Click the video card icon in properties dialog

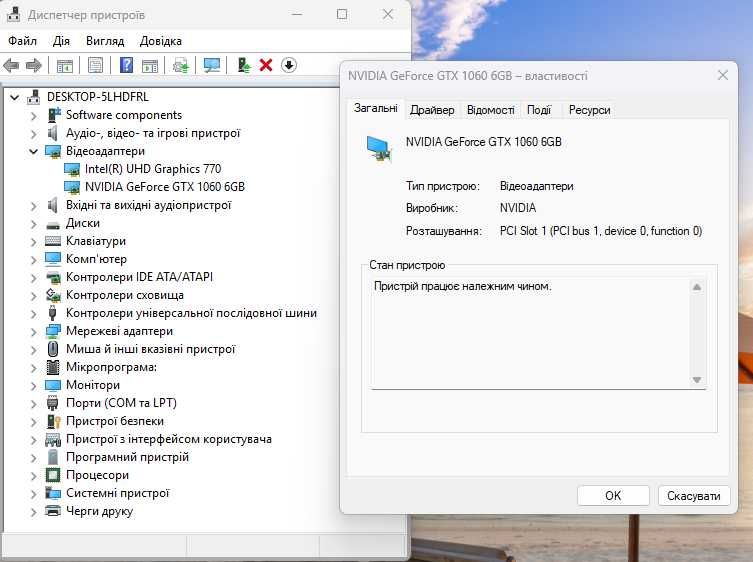[x=379, y=149]
